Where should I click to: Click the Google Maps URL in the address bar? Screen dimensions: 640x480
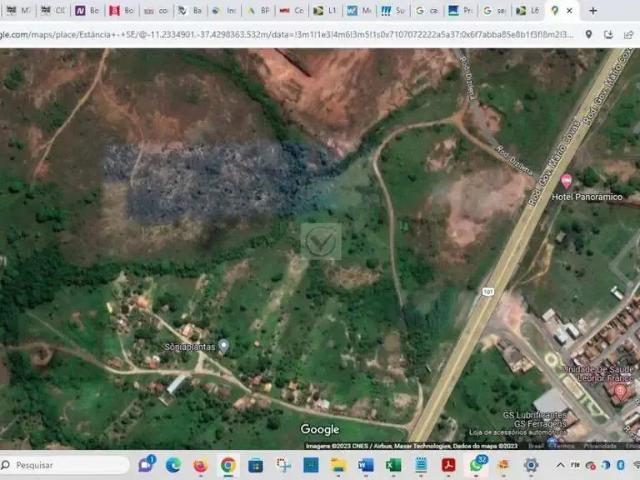click(287, 35)
